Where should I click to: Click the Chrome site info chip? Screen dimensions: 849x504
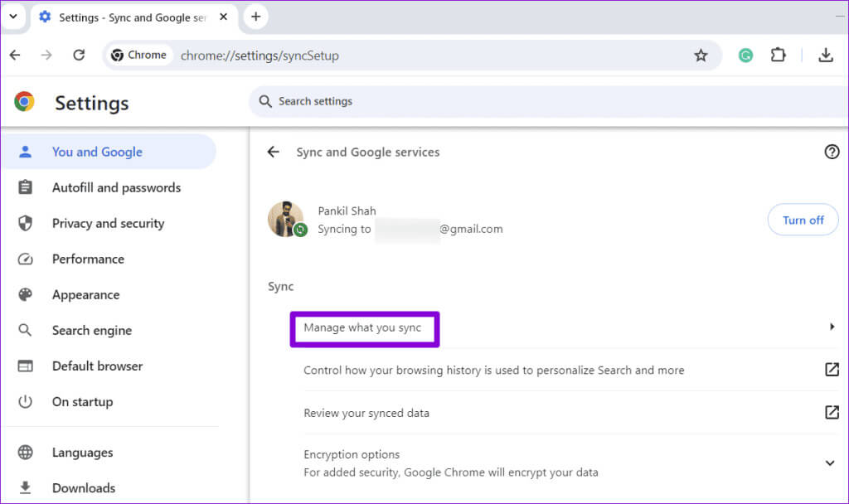[x=138, y=55]
